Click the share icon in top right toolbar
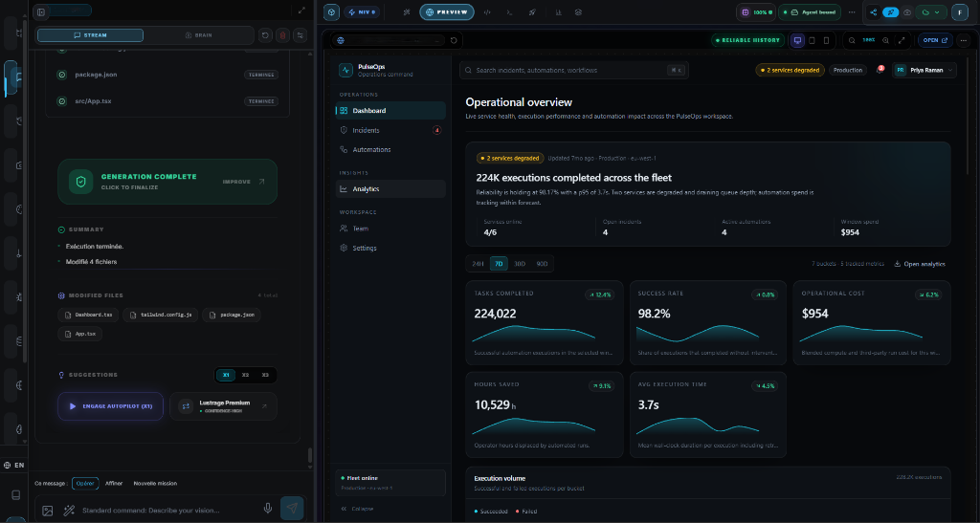This screenshot has width=980, height=523. pos(874,11)
